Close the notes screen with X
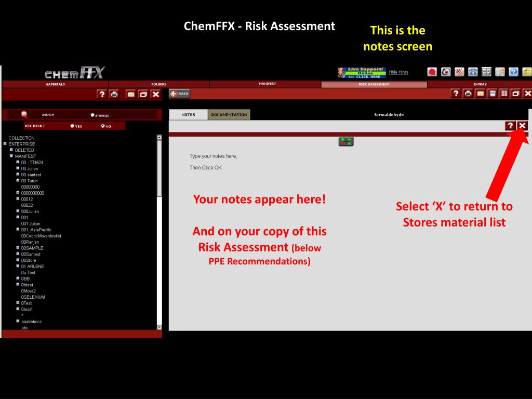The width and height of the screenshot is (532, 399). (x=523, y=126)
